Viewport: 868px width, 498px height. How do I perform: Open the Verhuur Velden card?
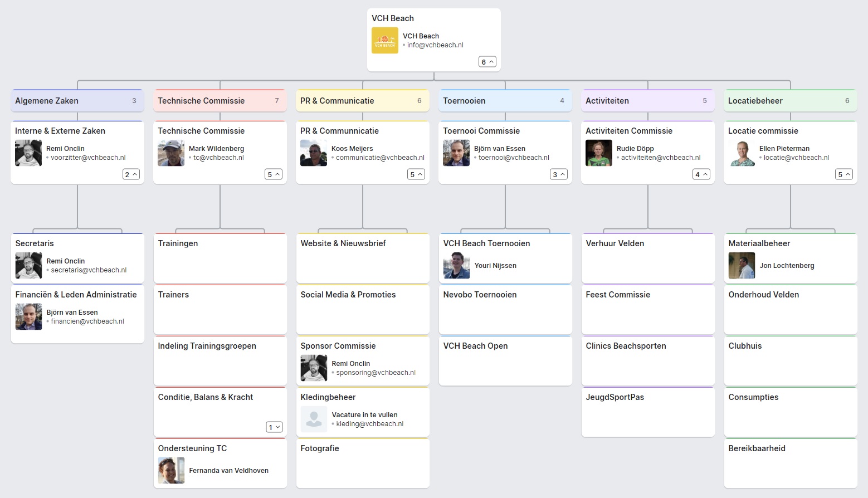coord(648,258)
